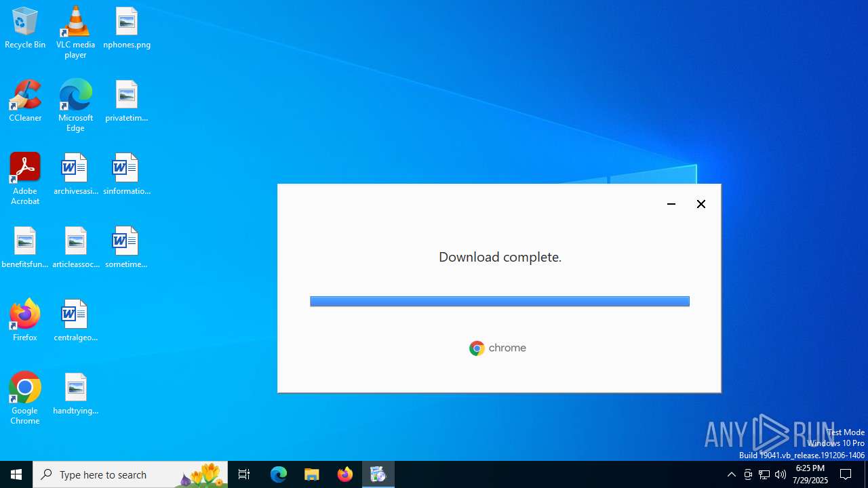The image size is (868, 488).
Task: Select the articleassoc... image file
Action: (x=75, y=247)
